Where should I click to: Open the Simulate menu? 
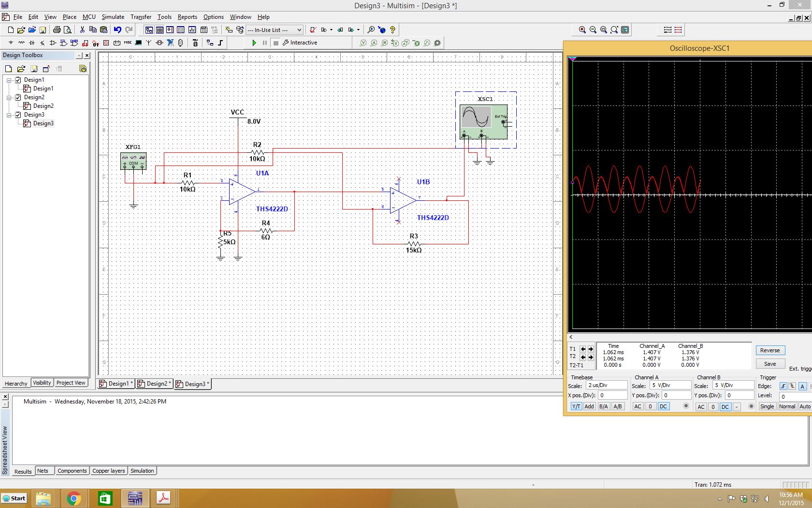[113, 17]
